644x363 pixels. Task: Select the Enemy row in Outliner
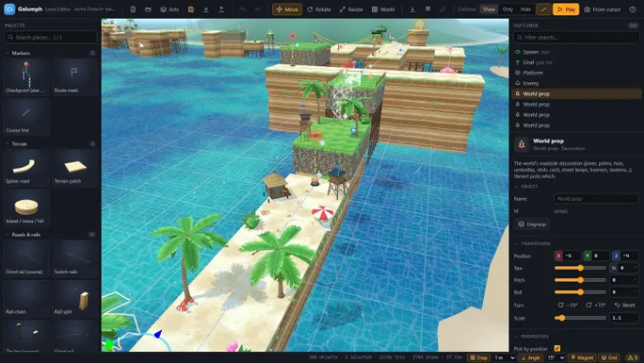pyautogui.click(x=576, y=83)
